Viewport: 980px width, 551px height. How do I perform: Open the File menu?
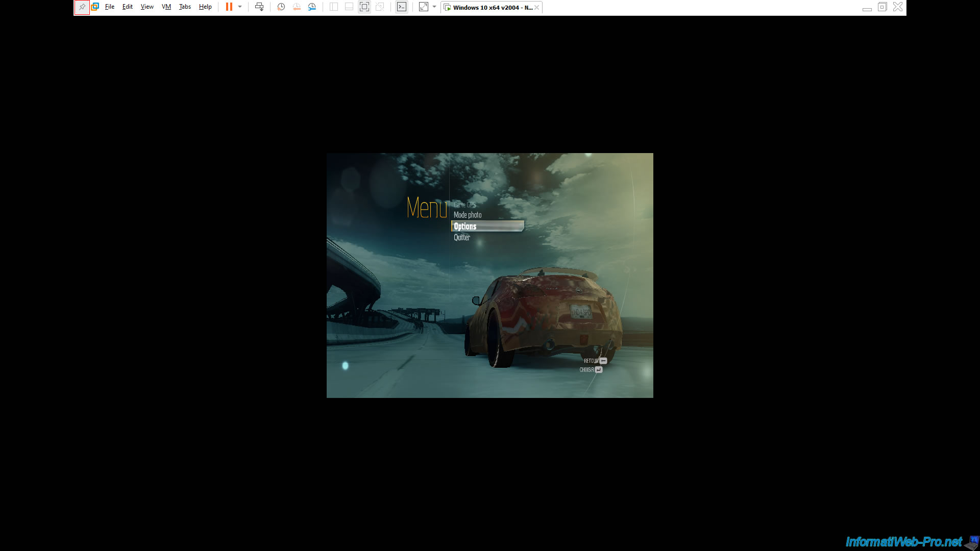(x=110, y=7)
